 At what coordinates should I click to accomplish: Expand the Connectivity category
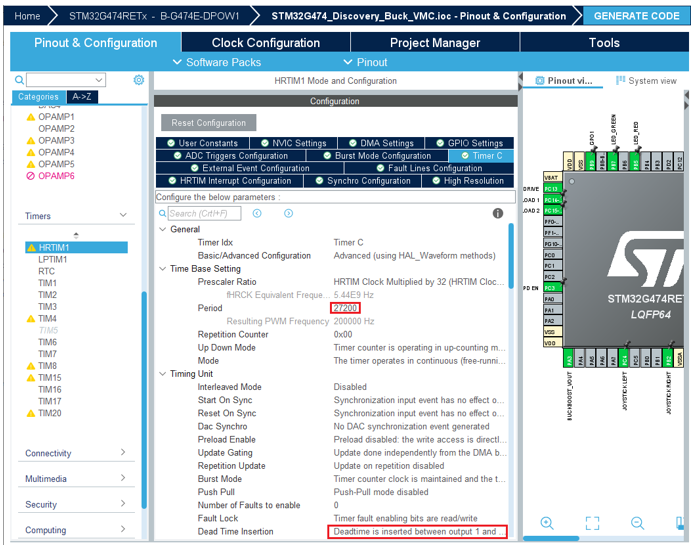(x=123, y=453)
